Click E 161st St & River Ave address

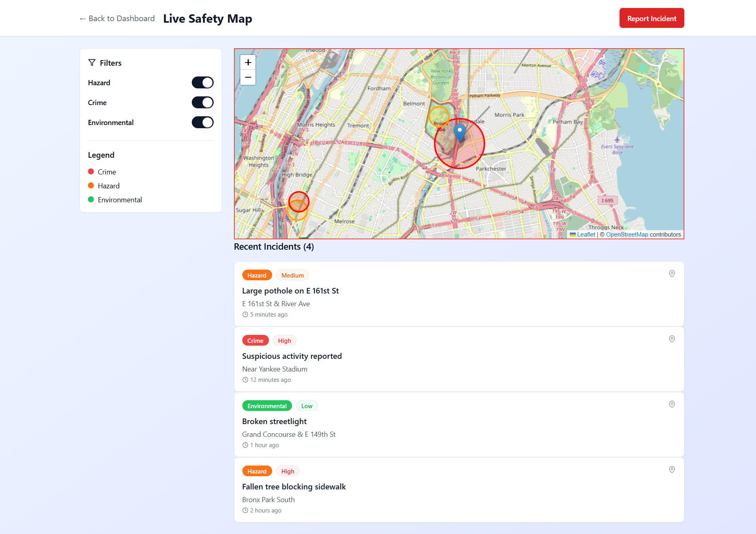pyautogui.click(x=276, y=304)
